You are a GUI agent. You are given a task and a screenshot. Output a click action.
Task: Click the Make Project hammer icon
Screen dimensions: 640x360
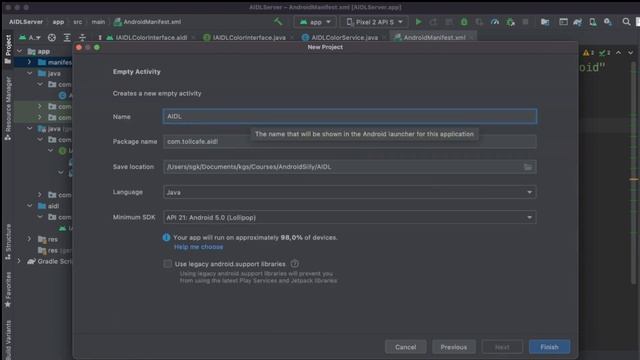278,22
